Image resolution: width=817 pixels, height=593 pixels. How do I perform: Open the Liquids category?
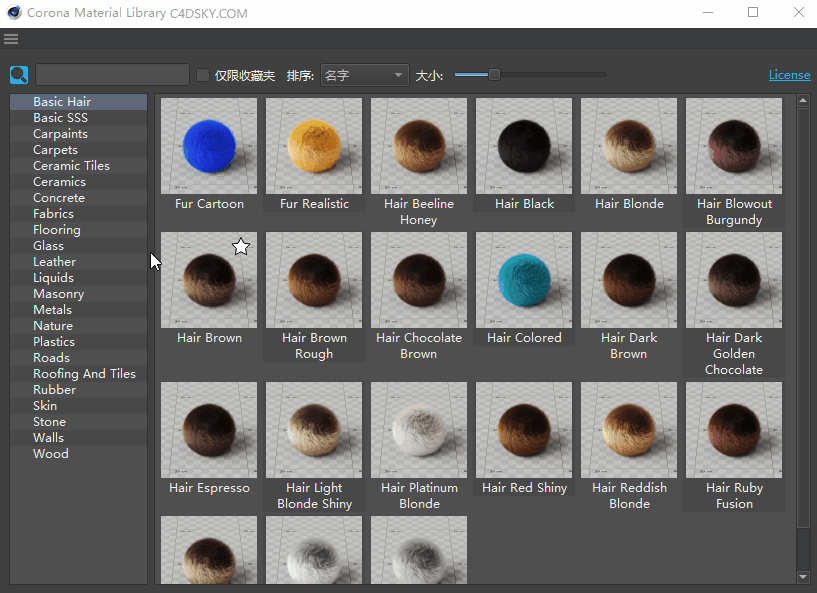click(x=79, y=278)
